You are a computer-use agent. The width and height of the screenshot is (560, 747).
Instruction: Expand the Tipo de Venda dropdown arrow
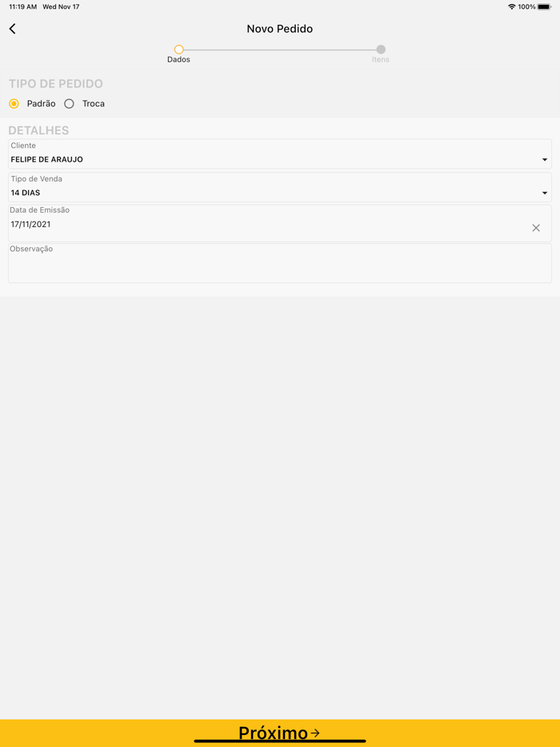[545, 193]
